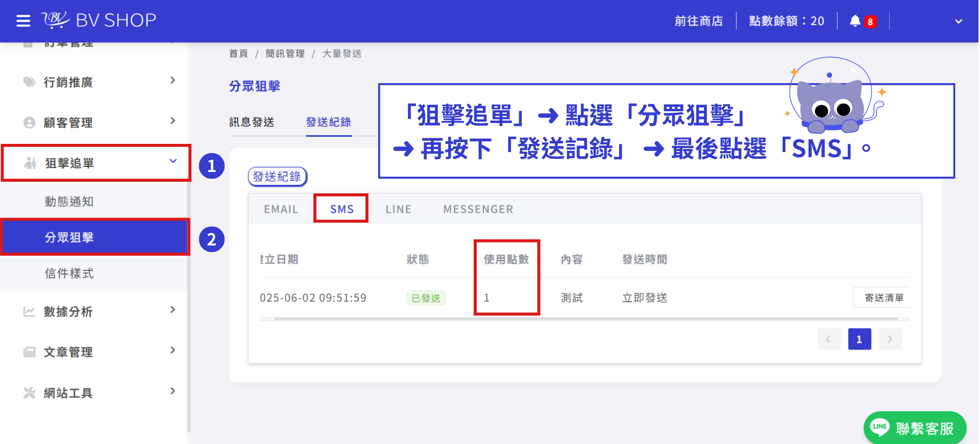
Task: Click the 顧客管理 person icon
Action: (30, 122)
